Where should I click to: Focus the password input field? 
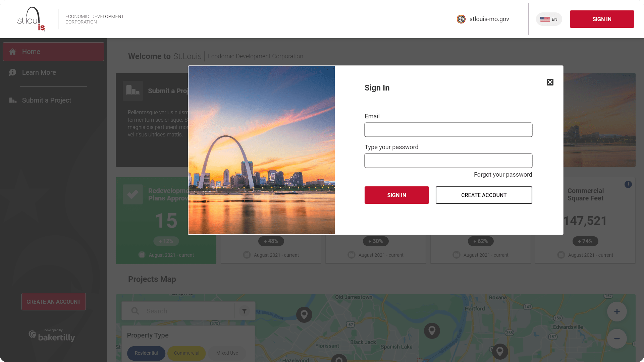click(x=448, y=161)
